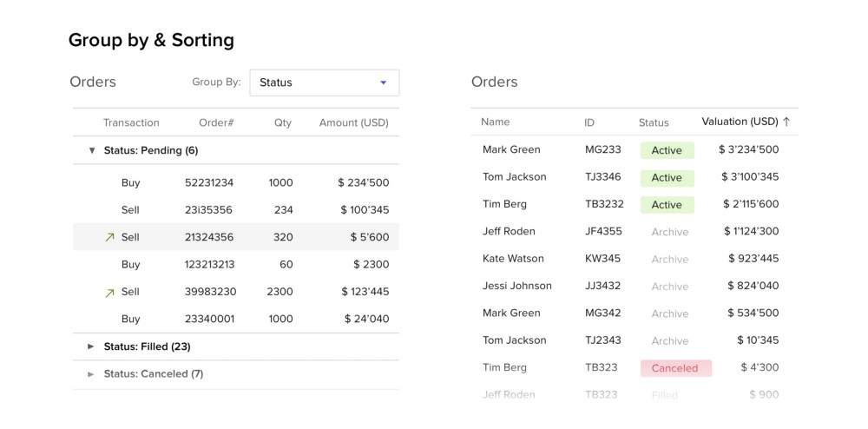The height and width of the screenshot is (429, 868).
Task: Collapse the Status: Pending group
Action: coord(92,150)
